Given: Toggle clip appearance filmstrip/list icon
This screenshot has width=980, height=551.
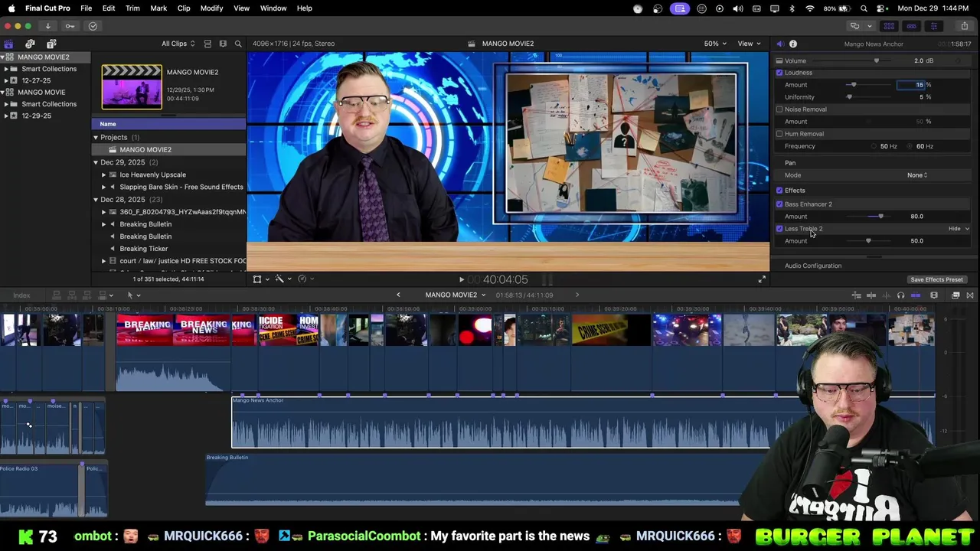Looking at the screenshot, I should point(207,44).
